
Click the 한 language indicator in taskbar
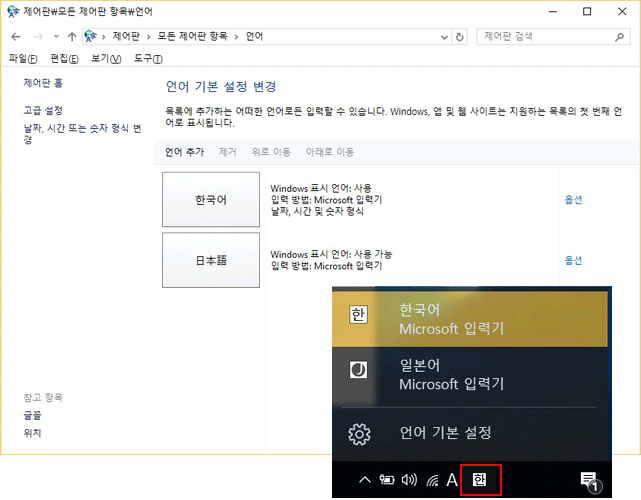pyautogui.click(x=480, y=480)
